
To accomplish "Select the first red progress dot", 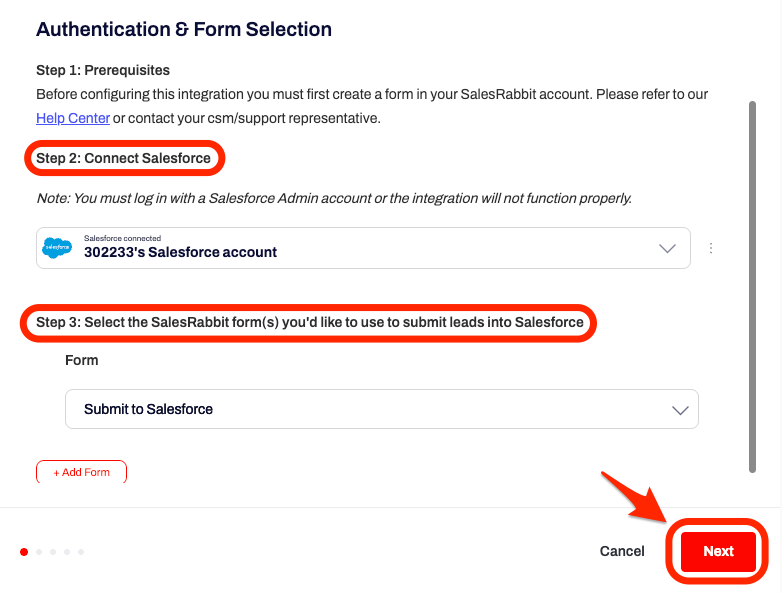I will pos(24,552).
